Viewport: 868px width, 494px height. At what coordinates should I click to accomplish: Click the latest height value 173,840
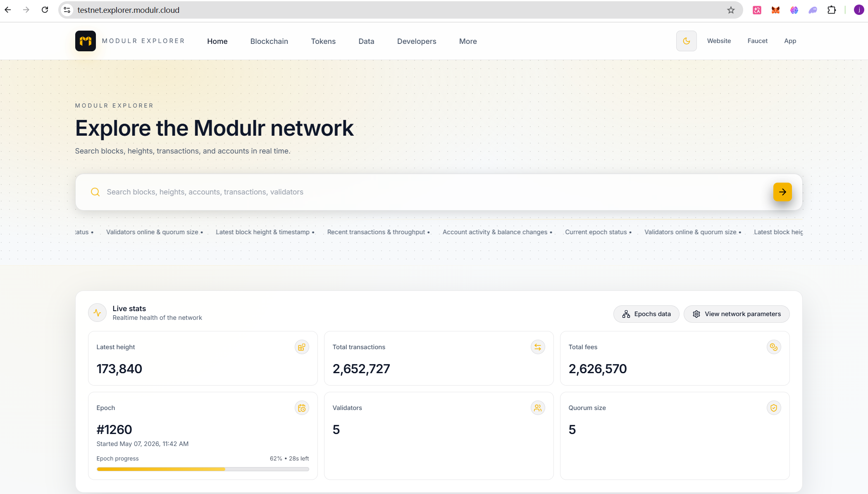click(x=119, y=369)
